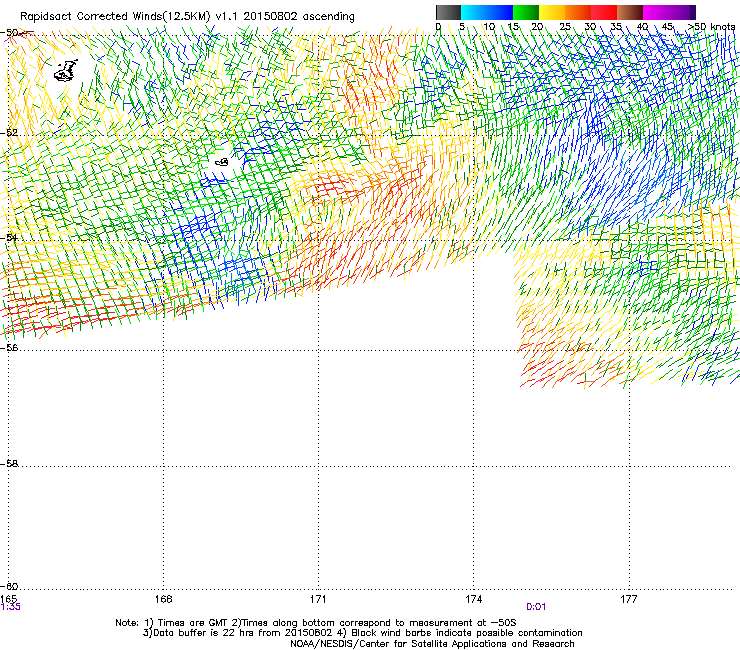Click the purple time stamp 1:35
740x650 pixels.
pos(10,607)
